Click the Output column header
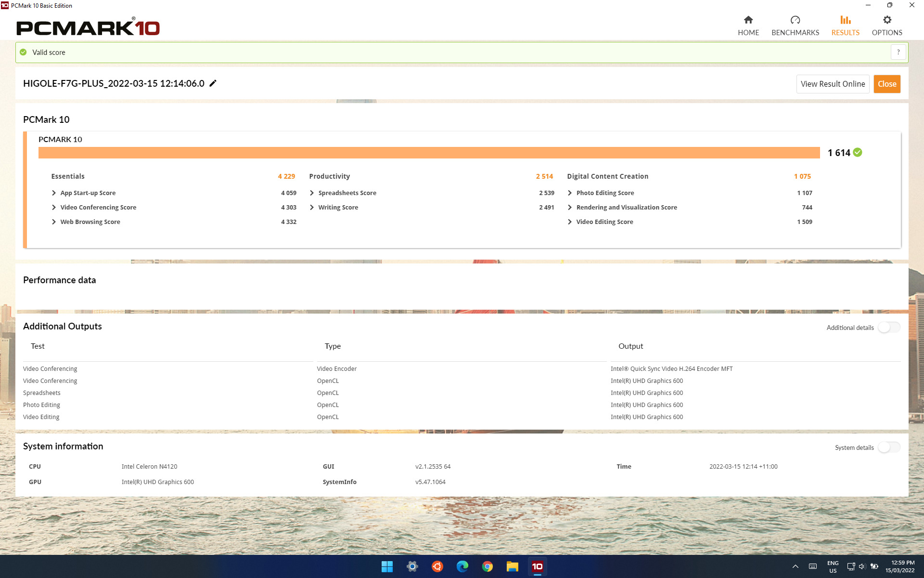Screen dimensions: 924x578 [x=630, y=346]
